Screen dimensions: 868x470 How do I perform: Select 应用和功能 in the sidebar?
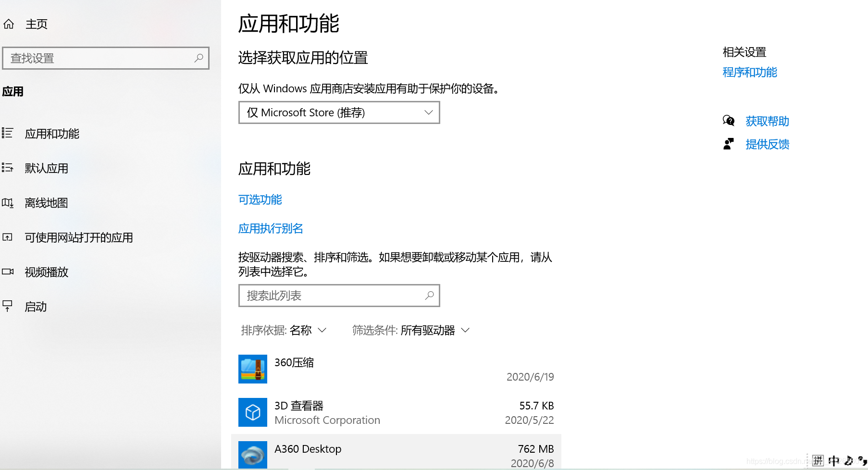52,134
